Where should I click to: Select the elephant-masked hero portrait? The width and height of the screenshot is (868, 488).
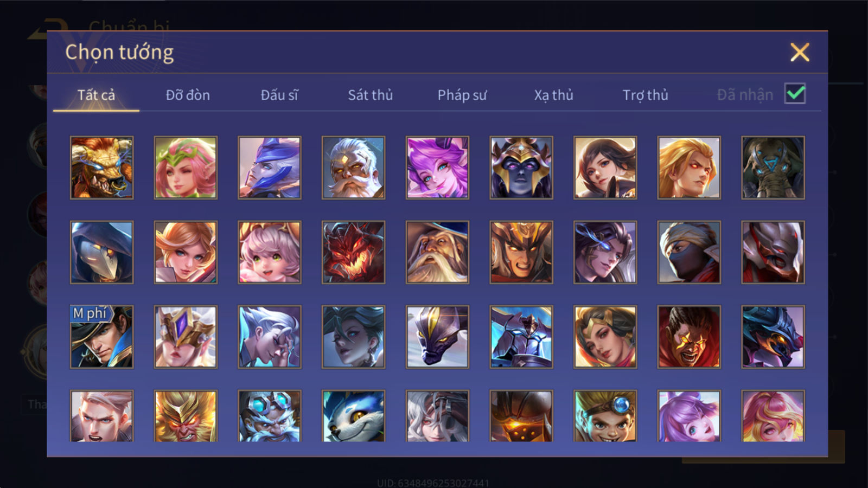(x=773, y=168)
